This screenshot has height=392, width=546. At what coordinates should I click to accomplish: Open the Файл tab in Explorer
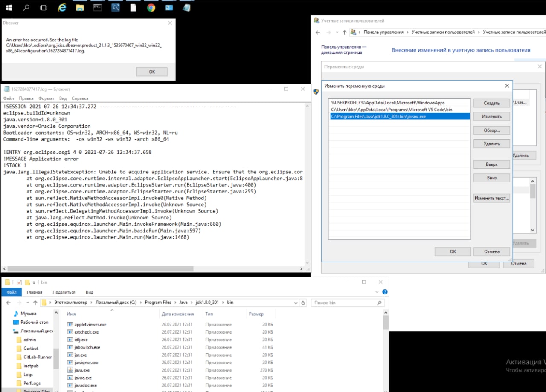point(12,292)
